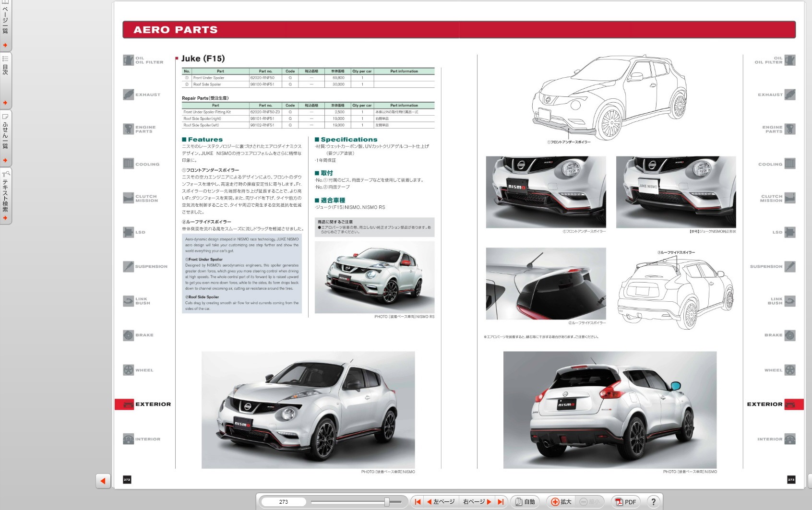
Task: Toggle 自動 auto page turning
Action: pos(525,502)
